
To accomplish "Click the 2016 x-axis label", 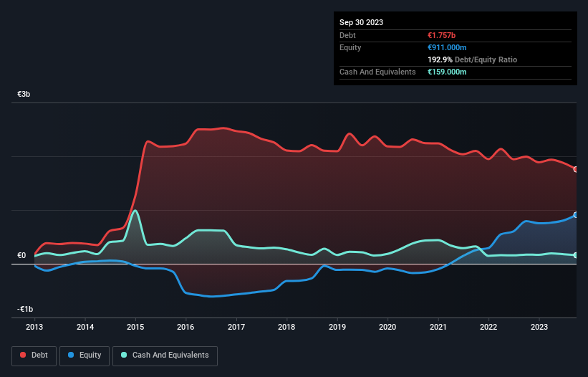I will 185,327.
